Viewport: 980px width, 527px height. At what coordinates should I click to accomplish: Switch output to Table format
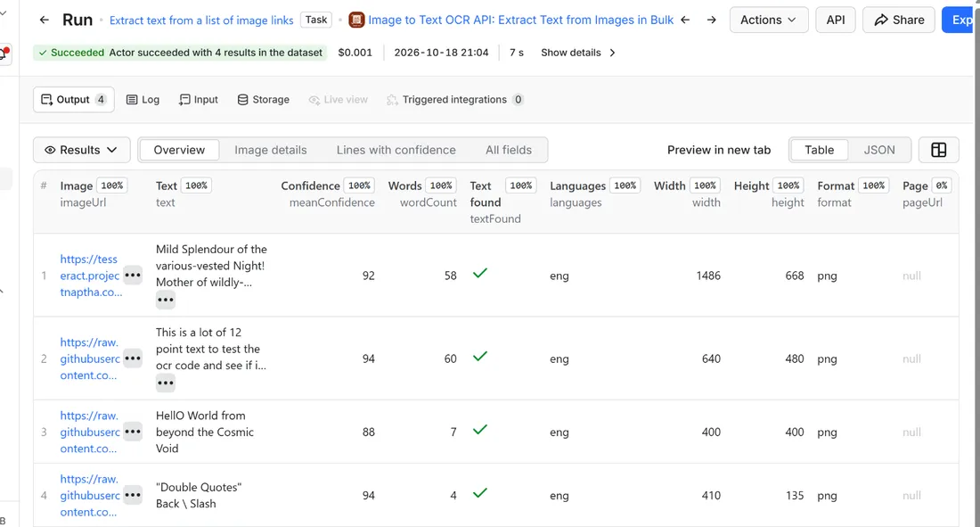(820, 150)
